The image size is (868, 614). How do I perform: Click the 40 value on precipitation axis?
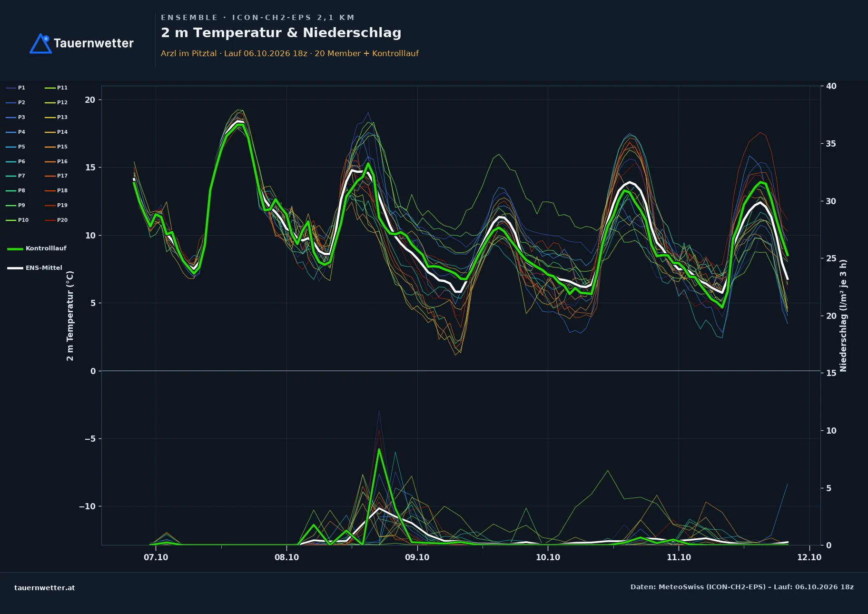[x=831, y=86]
